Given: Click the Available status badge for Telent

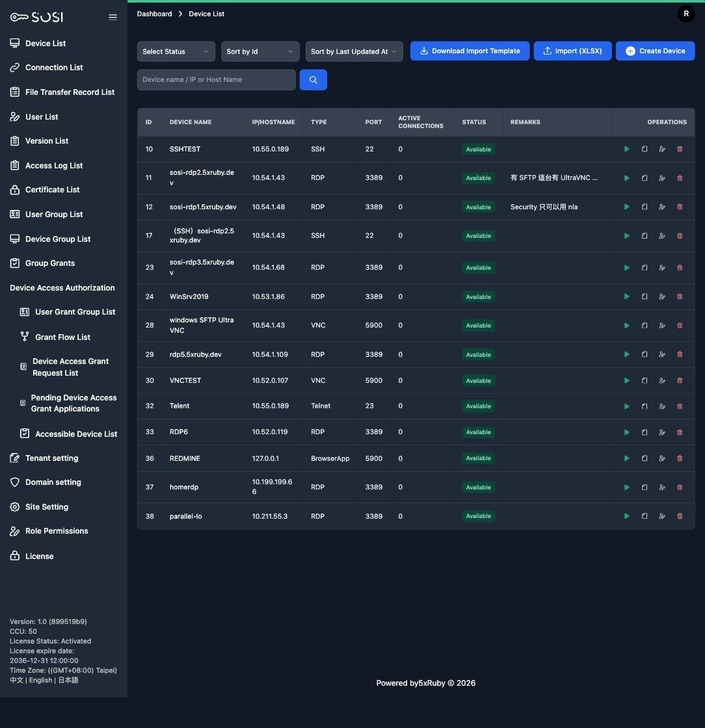Looking at the screenshot, I should coord(478,406).
